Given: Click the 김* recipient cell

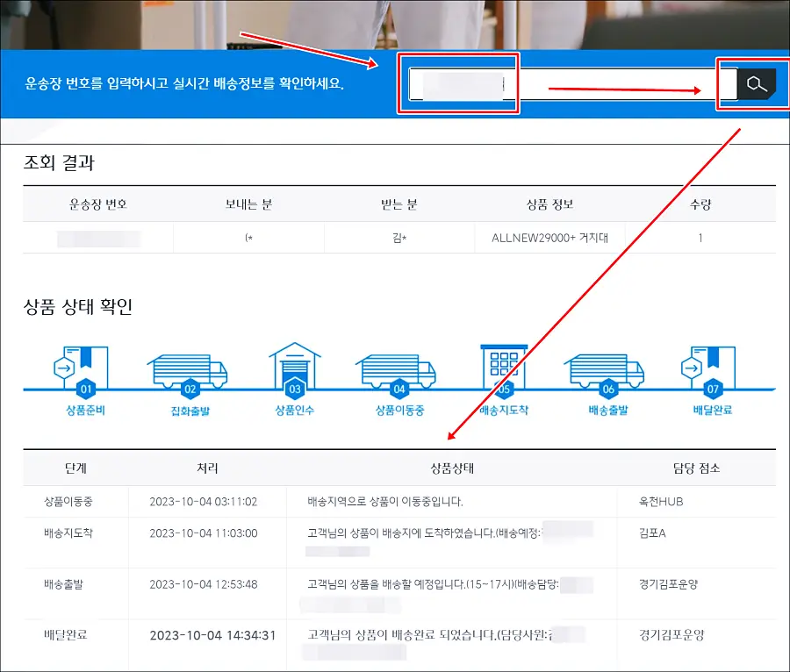Looking at the screenshot, I should point(399,238).
